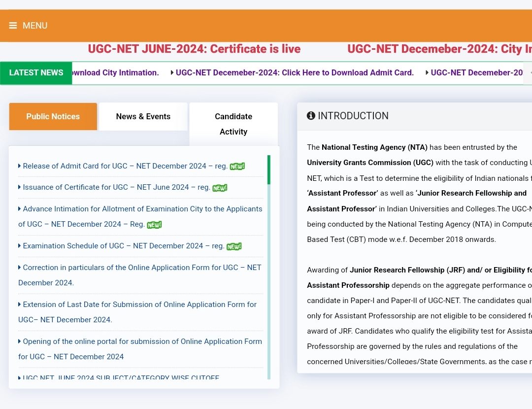This screenshot has width=532, height=409.
Task: Select the Public Notices tab
Action: click(x=53, y=116)
